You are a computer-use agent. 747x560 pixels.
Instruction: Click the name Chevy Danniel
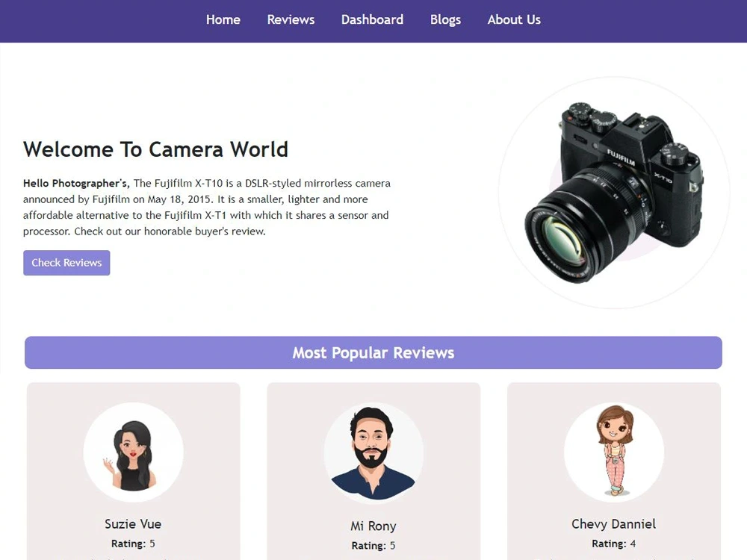click(613, 524)
